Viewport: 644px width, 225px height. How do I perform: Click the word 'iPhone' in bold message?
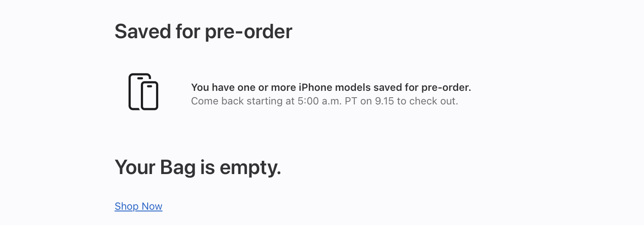[316, 88]
